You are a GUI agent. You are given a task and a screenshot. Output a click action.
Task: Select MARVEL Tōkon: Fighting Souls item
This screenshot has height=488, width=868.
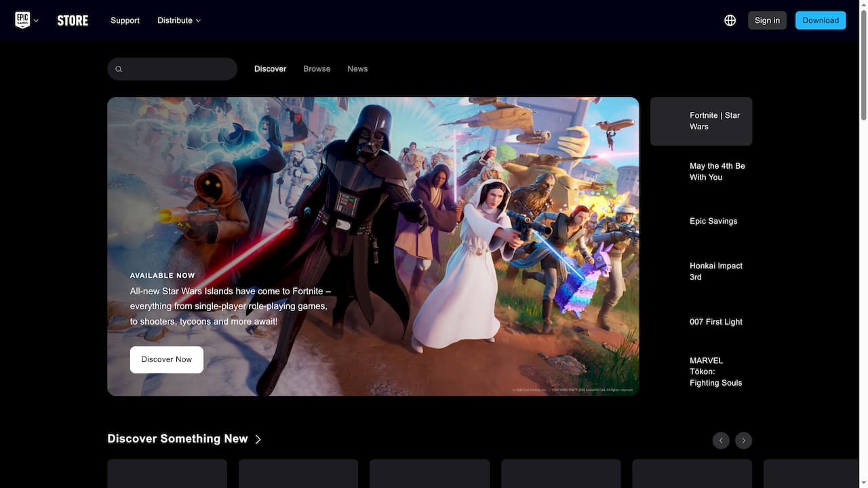point(701,371)
